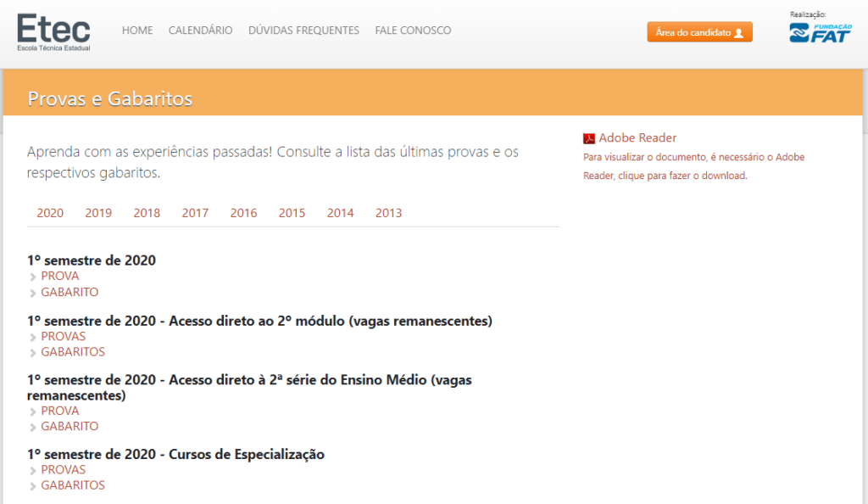Open the 2020 exams tab
This screenshot has height=504, width=868.
click(50, 213)
